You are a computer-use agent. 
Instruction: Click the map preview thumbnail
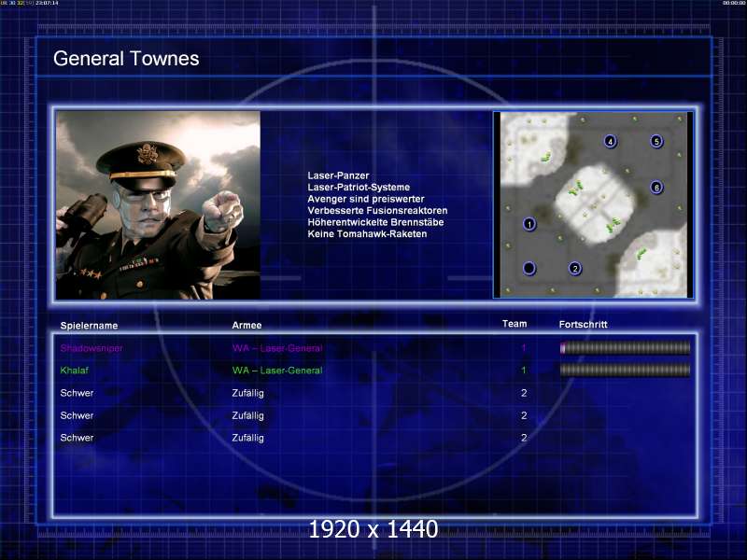click(x=593, y=205)
